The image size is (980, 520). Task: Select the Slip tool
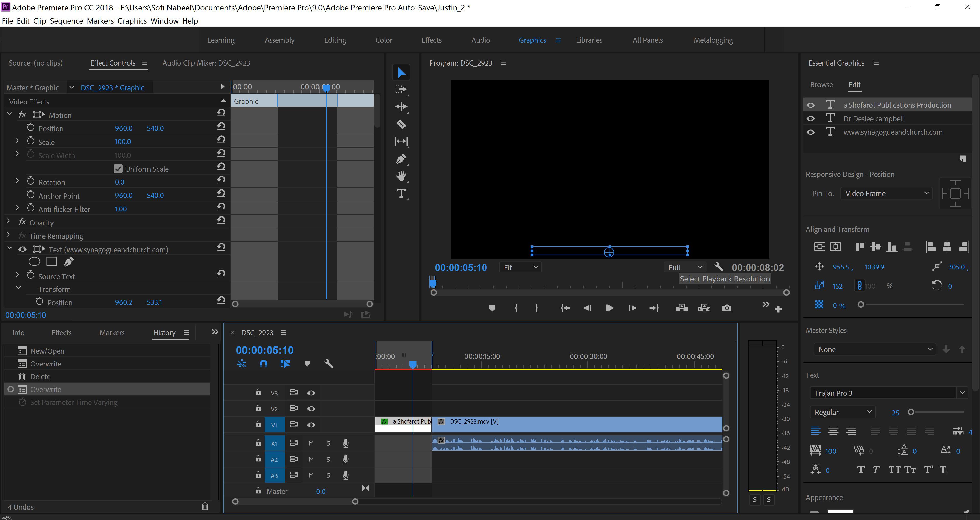pos(401,142)
